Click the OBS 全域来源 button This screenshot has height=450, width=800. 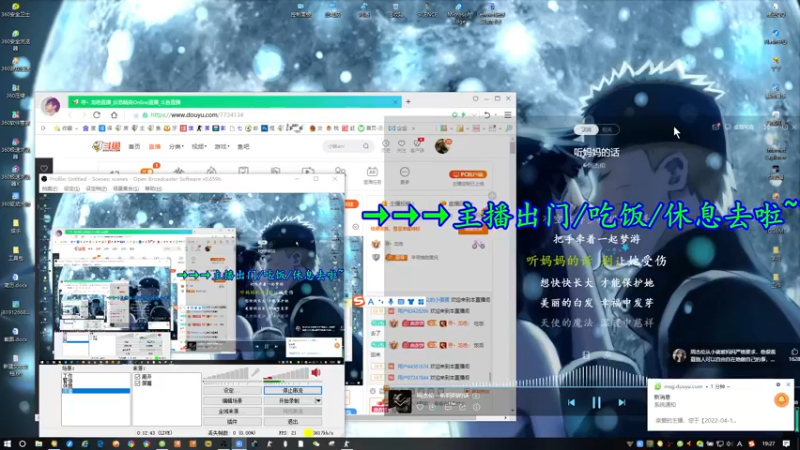click(232, 411)
